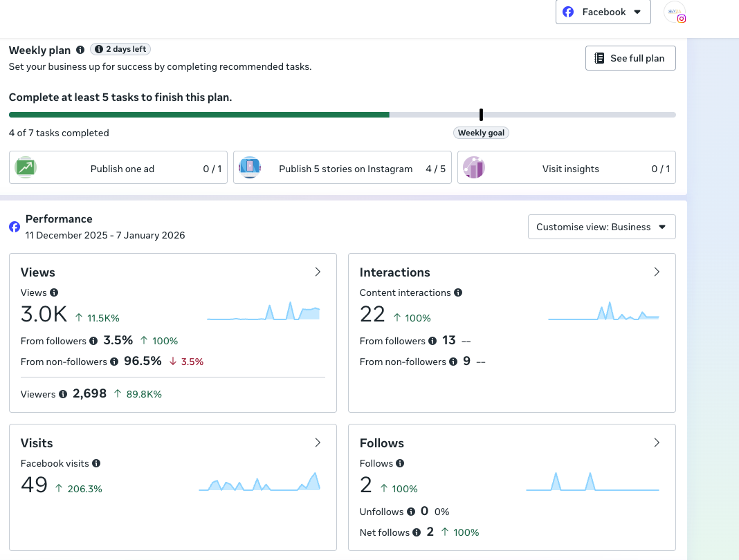Click the stories task illustration icon
Image resolution: width=739 pixels, height=560 pixels.
tap(250, 167)
